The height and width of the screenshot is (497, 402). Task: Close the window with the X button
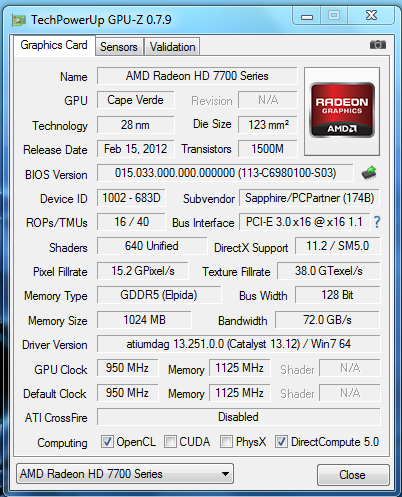371,16
